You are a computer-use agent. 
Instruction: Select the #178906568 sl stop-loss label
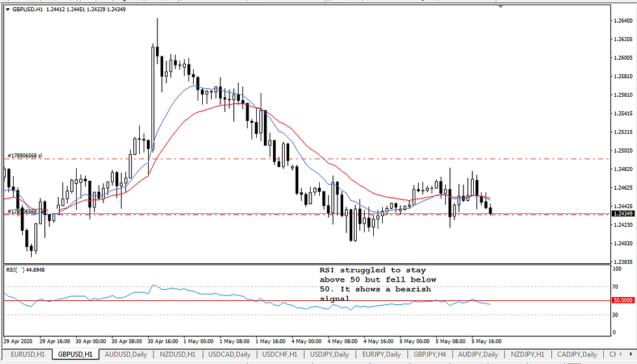click(25, 155)
